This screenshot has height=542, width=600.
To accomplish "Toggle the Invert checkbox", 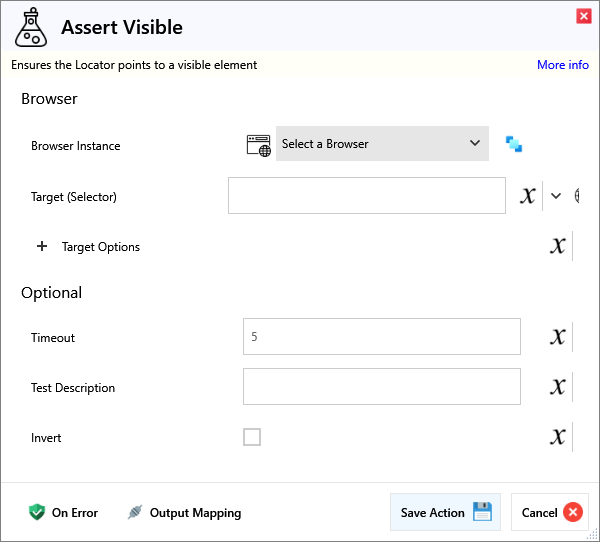I will click(252, 437).
